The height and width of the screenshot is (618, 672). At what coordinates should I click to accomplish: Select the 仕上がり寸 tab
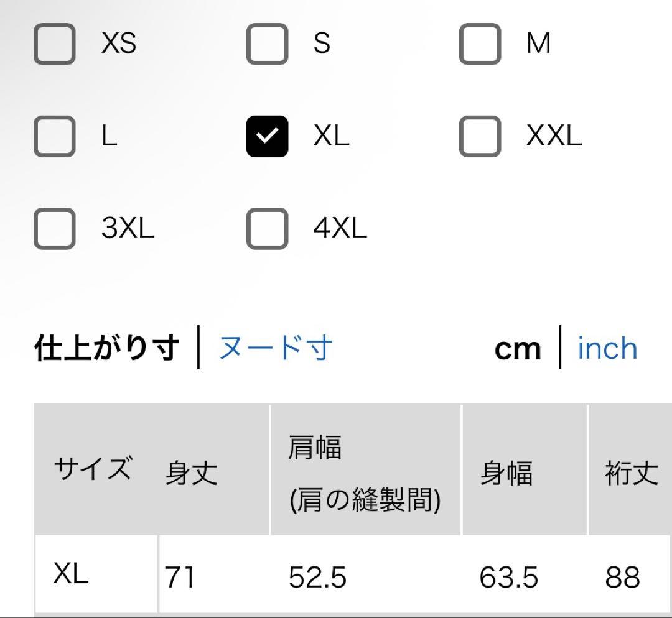coord(107,348)
